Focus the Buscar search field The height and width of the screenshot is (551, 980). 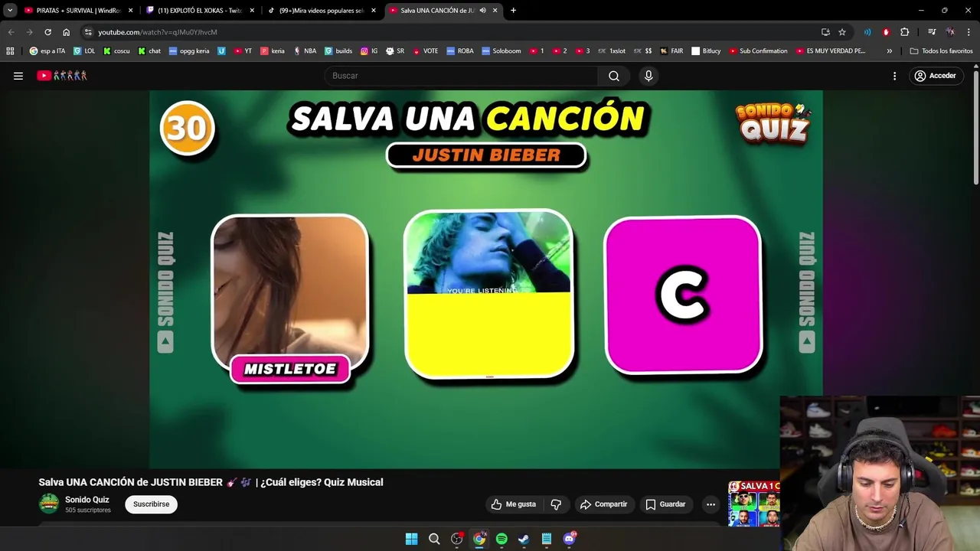(461, 76)
